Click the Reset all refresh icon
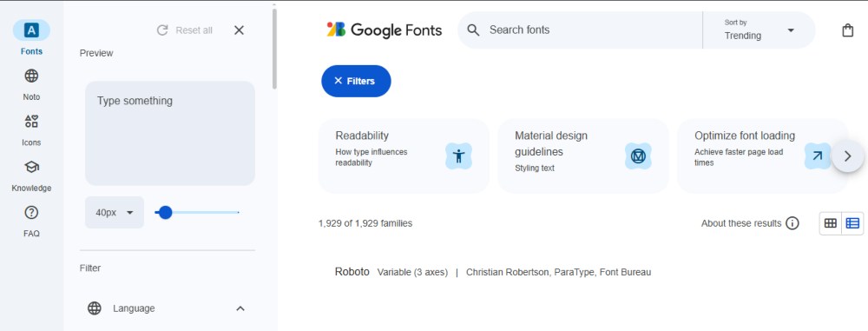The height and width of the screenshot is (331, 868). click(162, 30)
